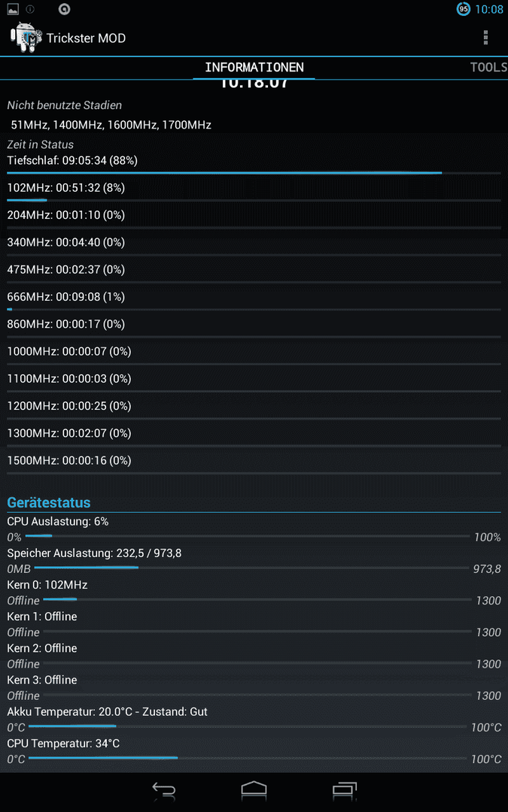Switch to the TOOLS tab
This screenshot has height=812, width=508.
click(488, 68)
